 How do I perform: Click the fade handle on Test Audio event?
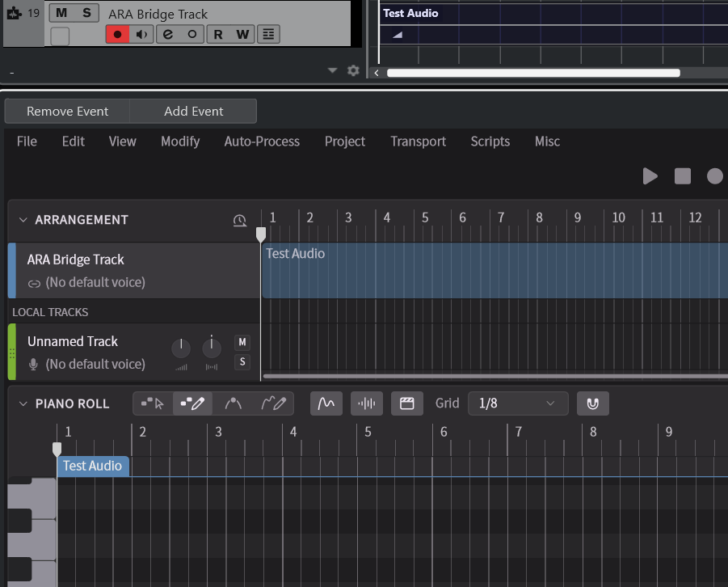[x=397, y=35]
